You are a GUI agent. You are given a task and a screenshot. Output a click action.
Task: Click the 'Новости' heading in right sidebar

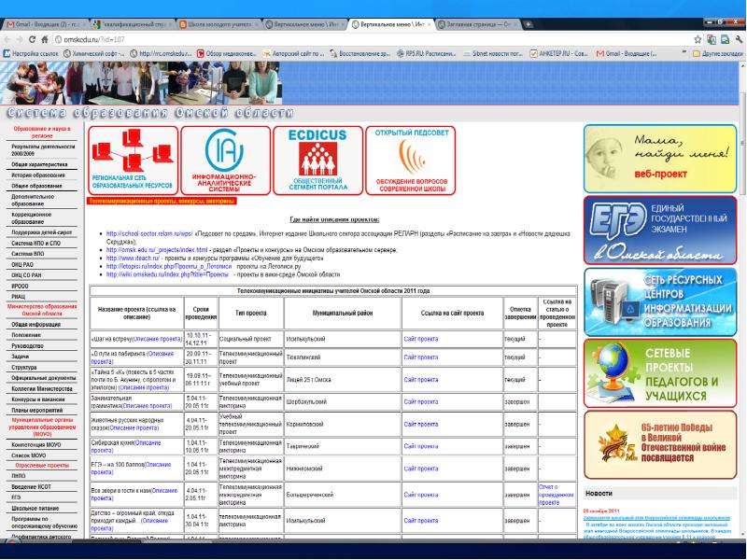click(599, 494)
